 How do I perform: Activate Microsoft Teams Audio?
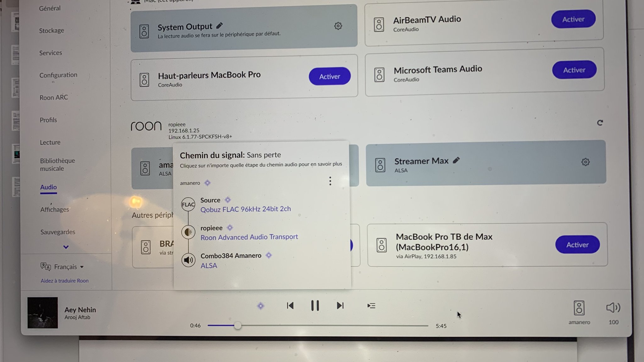pyautogui.click(x=574, y=70)
